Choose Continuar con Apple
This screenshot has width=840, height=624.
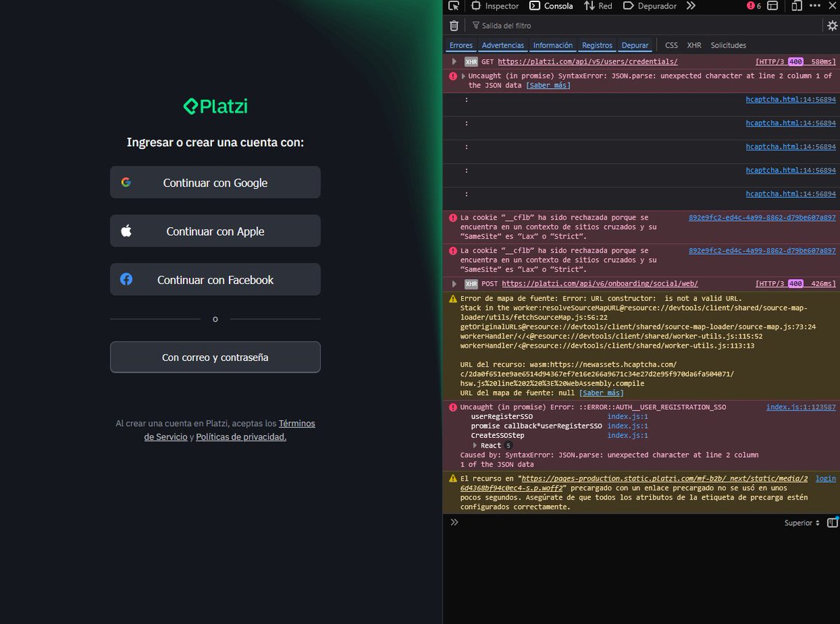pyautogui.click(x=215, y=231)
